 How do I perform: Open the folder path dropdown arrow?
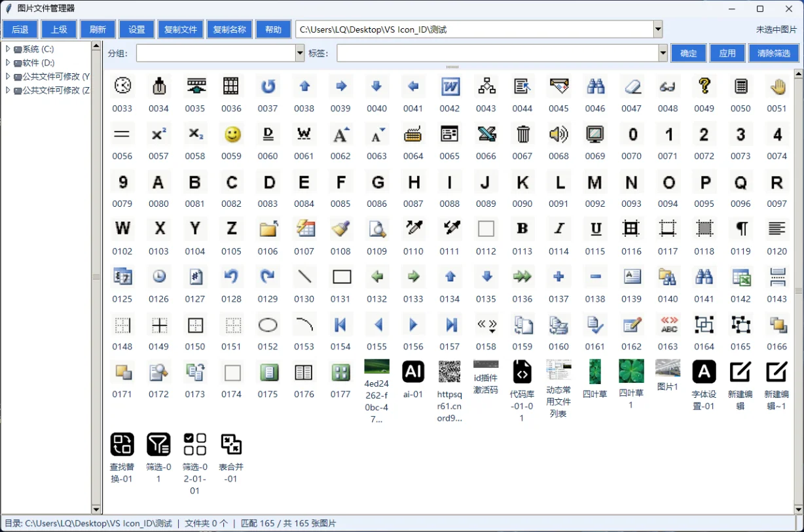coord(658,29)
